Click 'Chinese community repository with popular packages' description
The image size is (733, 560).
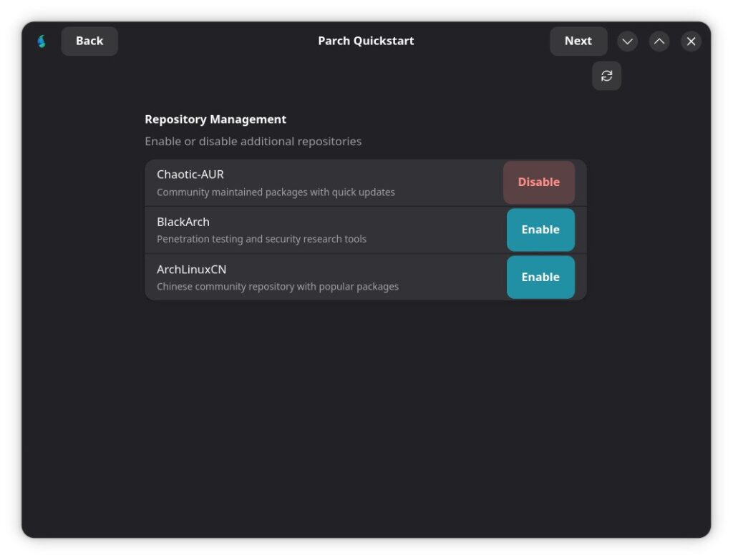278,287
